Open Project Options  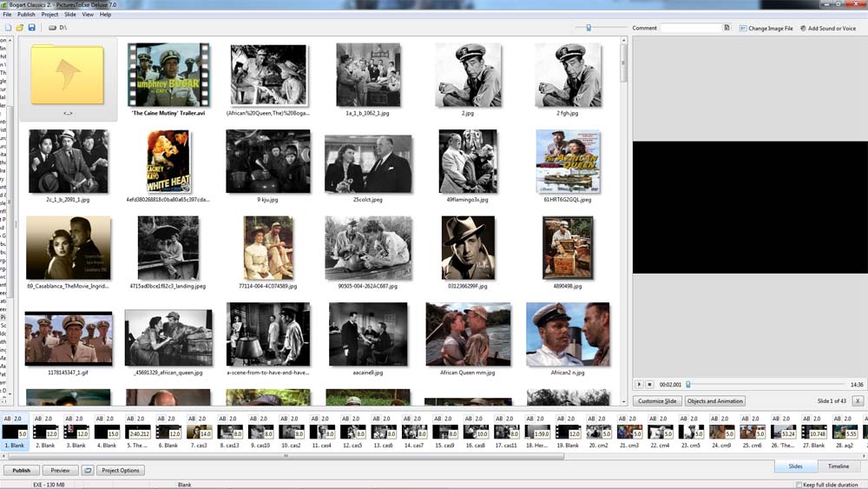coord(121,470)
